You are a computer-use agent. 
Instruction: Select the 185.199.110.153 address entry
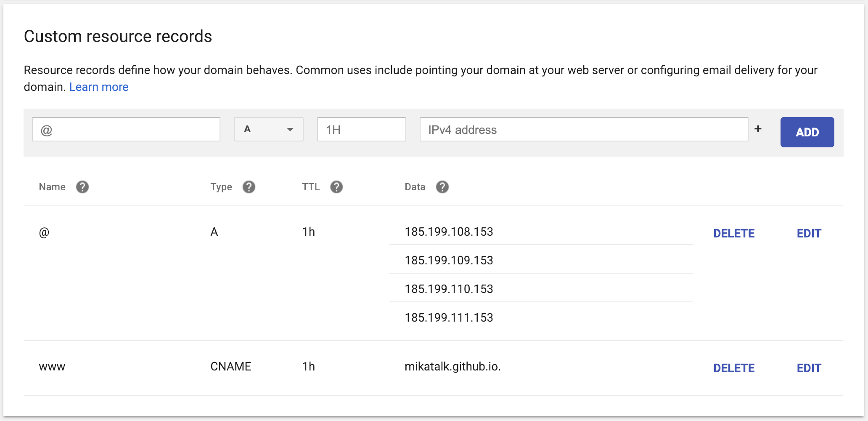pyautogui.click(x=449, y=289)
